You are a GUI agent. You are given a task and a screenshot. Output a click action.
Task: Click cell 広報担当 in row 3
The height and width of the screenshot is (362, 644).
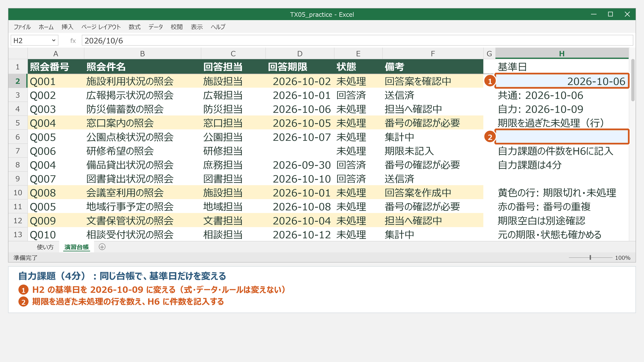coord(233,95)
